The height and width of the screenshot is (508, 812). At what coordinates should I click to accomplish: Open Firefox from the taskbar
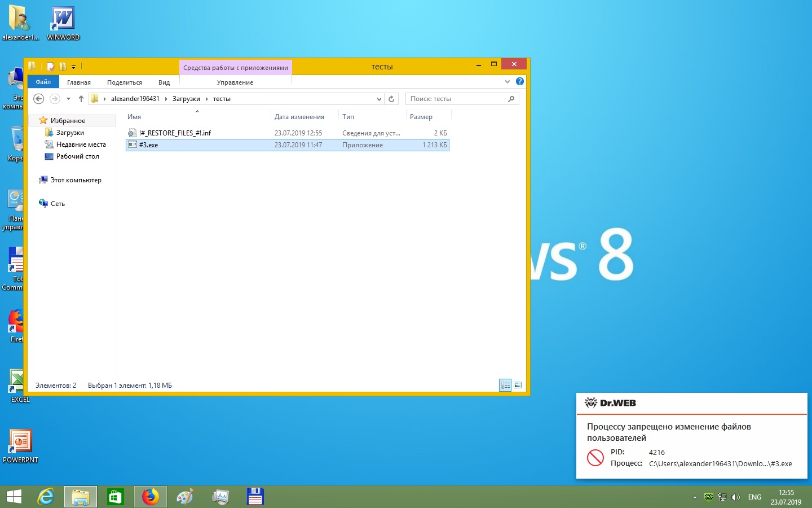pos(150,497)
